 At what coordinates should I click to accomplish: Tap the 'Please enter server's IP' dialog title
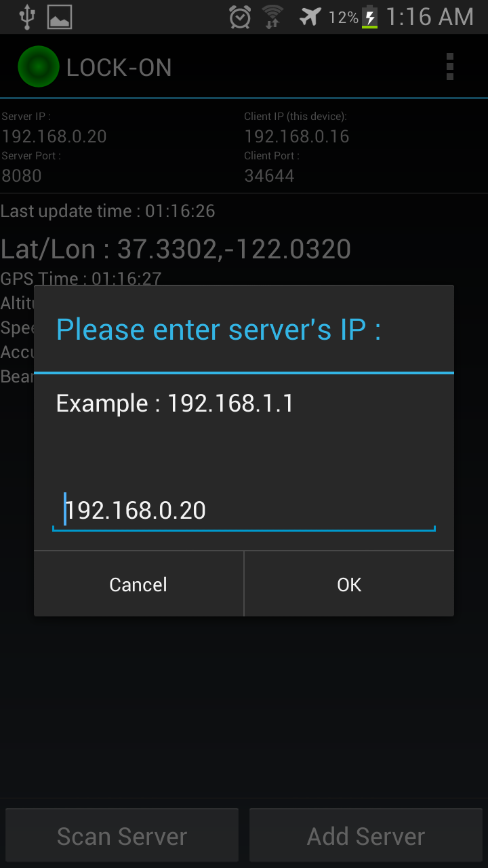coord(218,330)
